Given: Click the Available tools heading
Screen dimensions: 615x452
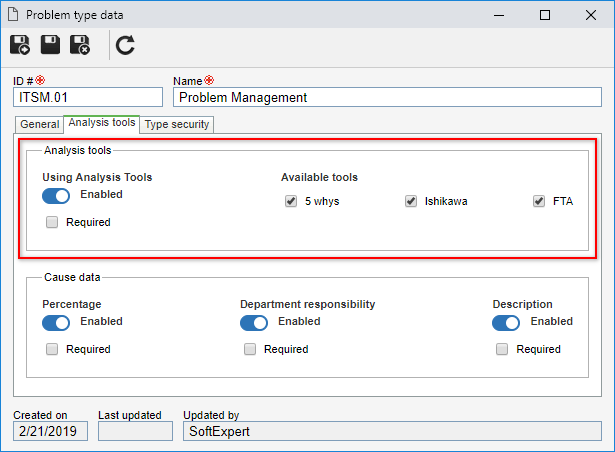Looking at the screenshot, I should point(319,177).
